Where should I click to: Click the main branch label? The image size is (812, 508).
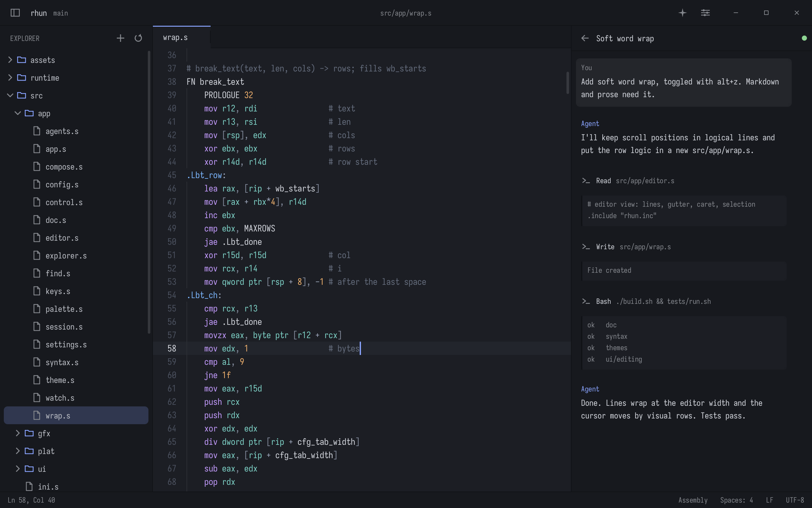61,13
